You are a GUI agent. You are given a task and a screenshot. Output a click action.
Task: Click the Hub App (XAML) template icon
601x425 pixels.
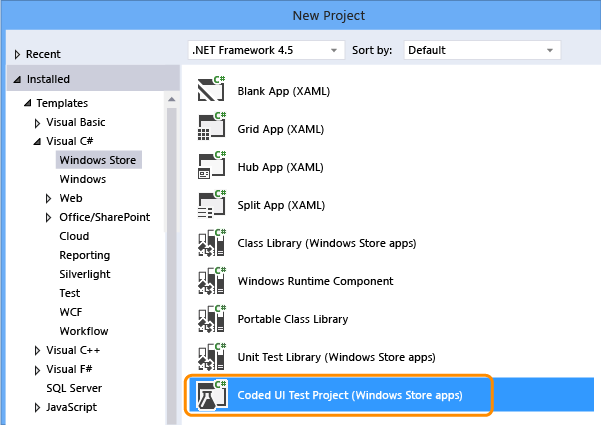tap(211, 165)
